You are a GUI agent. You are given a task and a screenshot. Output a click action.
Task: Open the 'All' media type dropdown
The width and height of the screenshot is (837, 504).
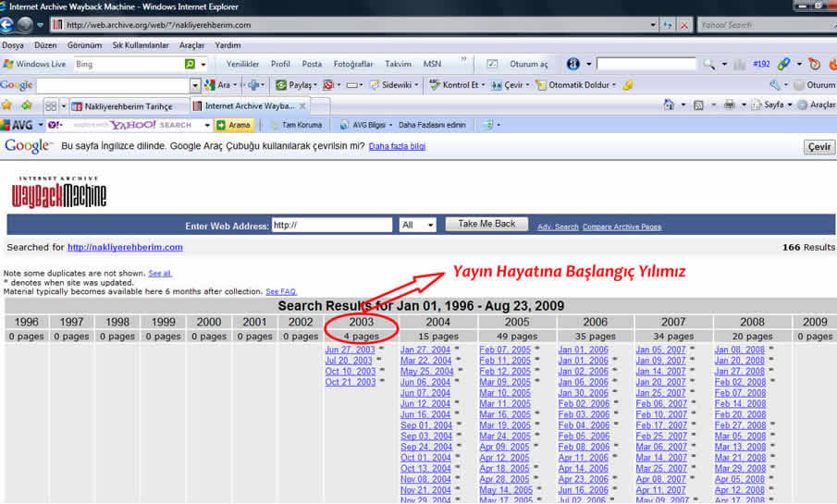(x=418, y=225)
